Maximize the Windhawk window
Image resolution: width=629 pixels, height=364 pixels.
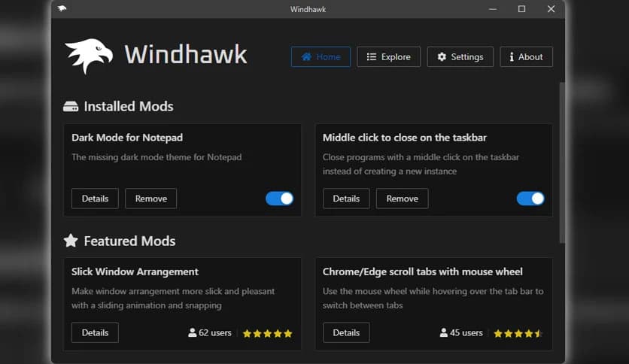(521, 9)
